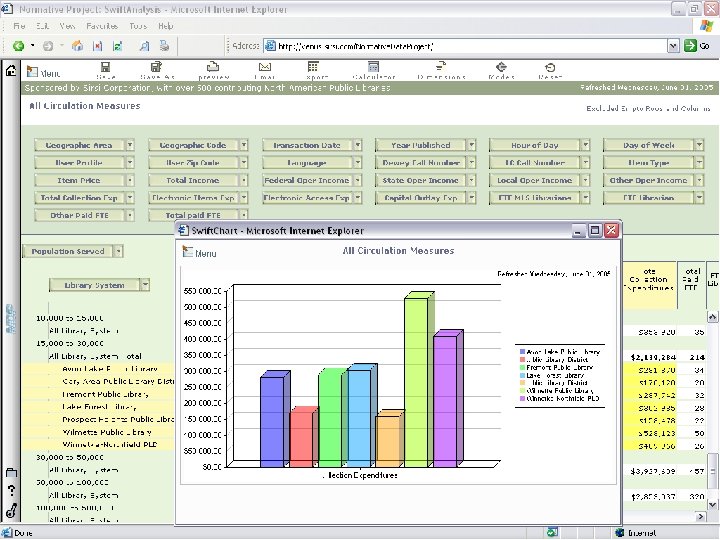720x540 pixels.
Task: Click the vertical scrollbar down arrow
Action: point(712,504)
